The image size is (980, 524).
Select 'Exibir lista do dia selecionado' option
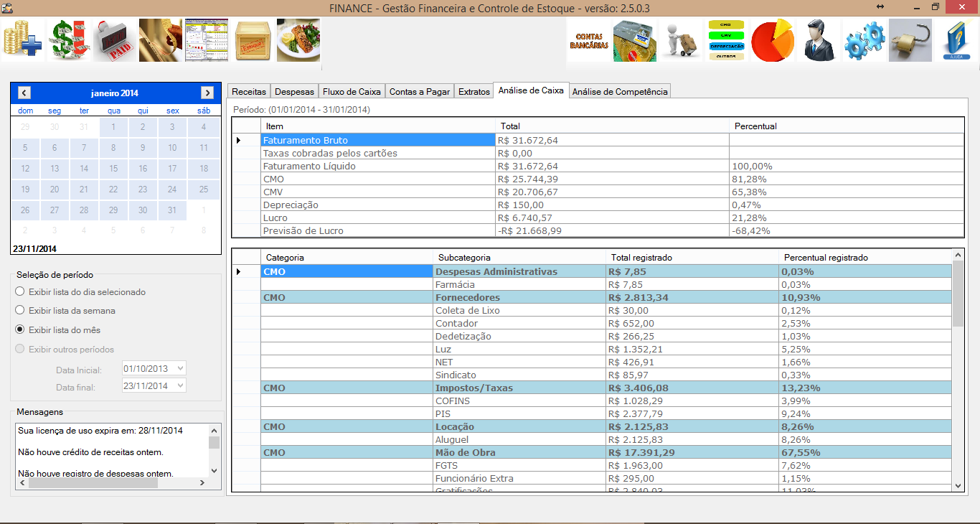(80, 292)
